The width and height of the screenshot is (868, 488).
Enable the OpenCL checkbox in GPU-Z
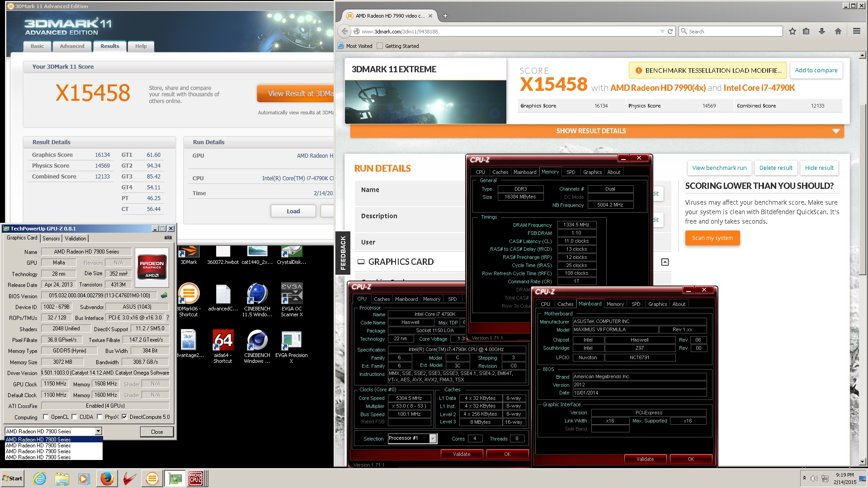pos(46,417)
